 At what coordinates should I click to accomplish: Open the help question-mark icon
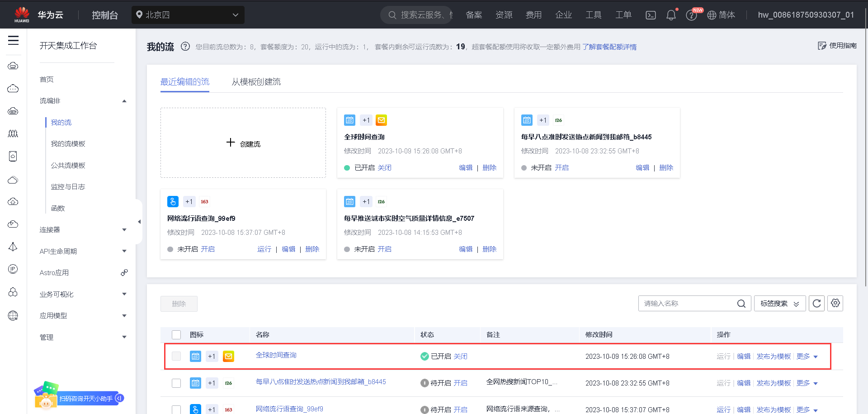[x=691, y=15]
